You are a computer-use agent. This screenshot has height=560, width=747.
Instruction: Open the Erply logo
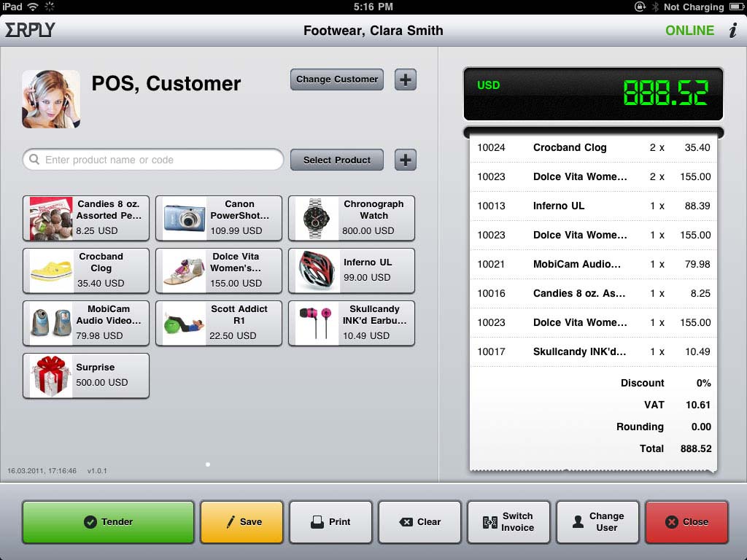pos(30,30)
